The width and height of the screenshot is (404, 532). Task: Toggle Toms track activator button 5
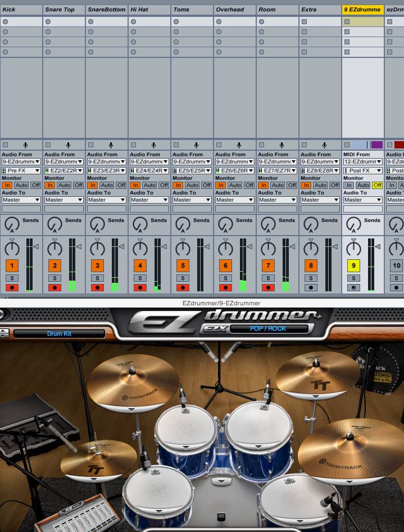coord(183,265)
